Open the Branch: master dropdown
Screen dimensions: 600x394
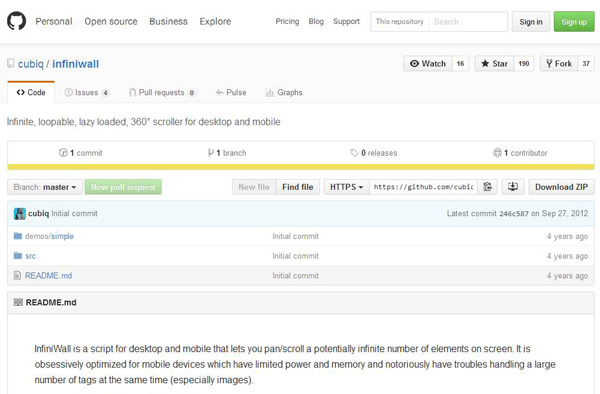(x=45, y=187)
